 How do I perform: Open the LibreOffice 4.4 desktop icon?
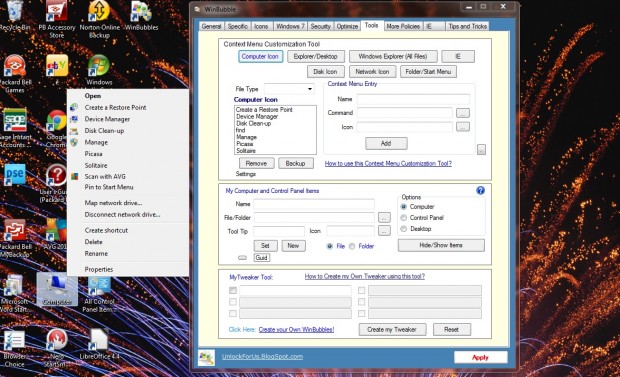pyautogui.click(x=99, y=344)
